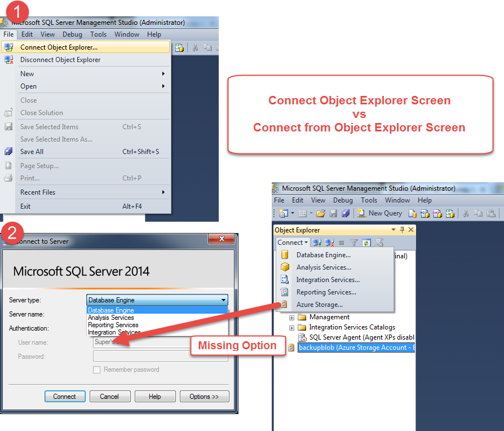This screenshot has width=504, height=431.
Task: Click the Help button in Connect dialog
Action: pyautogui.click(x=155, y=396)
